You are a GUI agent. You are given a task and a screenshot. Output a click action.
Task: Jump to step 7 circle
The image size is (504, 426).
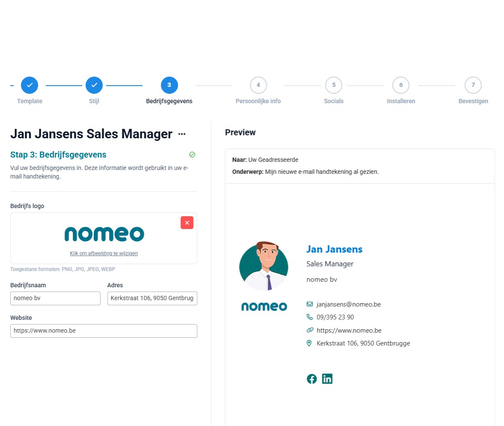(473, 85)
